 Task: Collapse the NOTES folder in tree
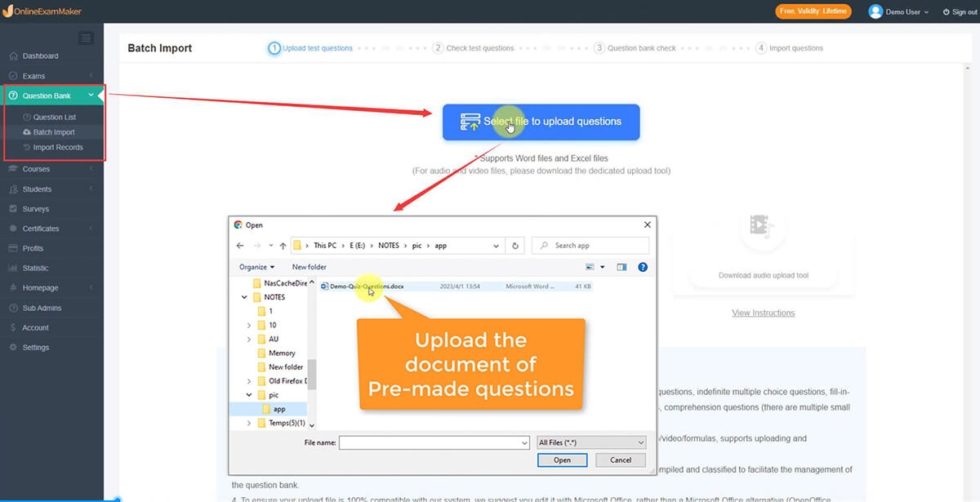coord(244,297)
